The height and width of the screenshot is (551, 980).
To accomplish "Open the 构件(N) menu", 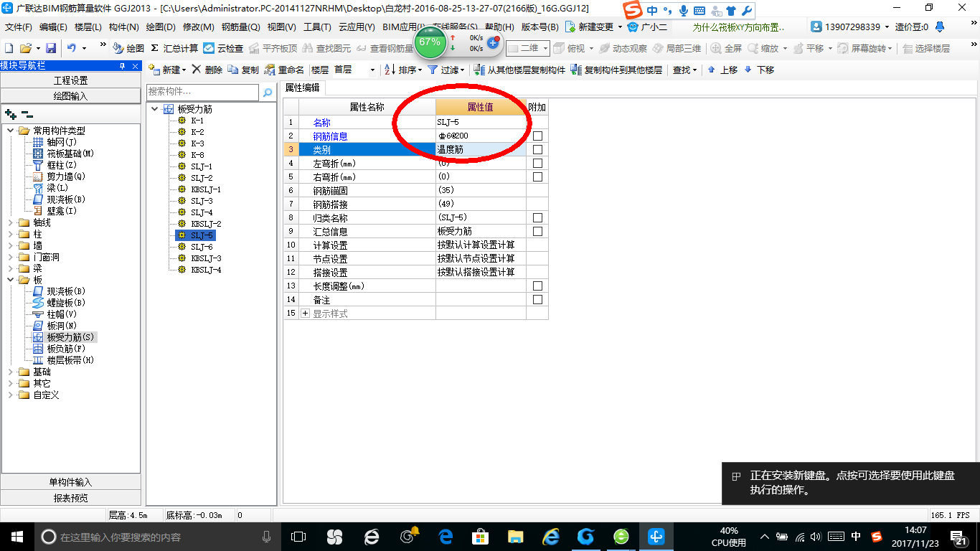I will point(123,27).
